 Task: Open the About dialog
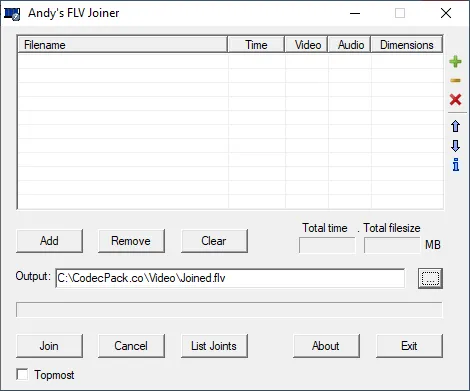(x=326, y=346)
